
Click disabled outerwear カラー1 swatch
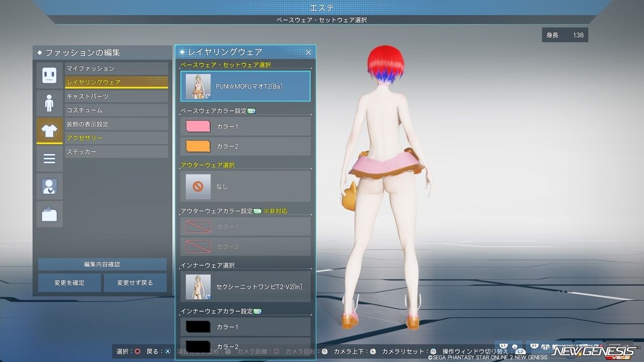tap(197, 227)
